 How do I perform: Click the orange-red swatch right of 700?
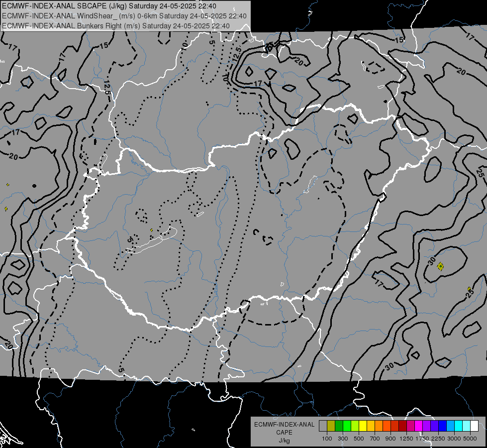387,426
